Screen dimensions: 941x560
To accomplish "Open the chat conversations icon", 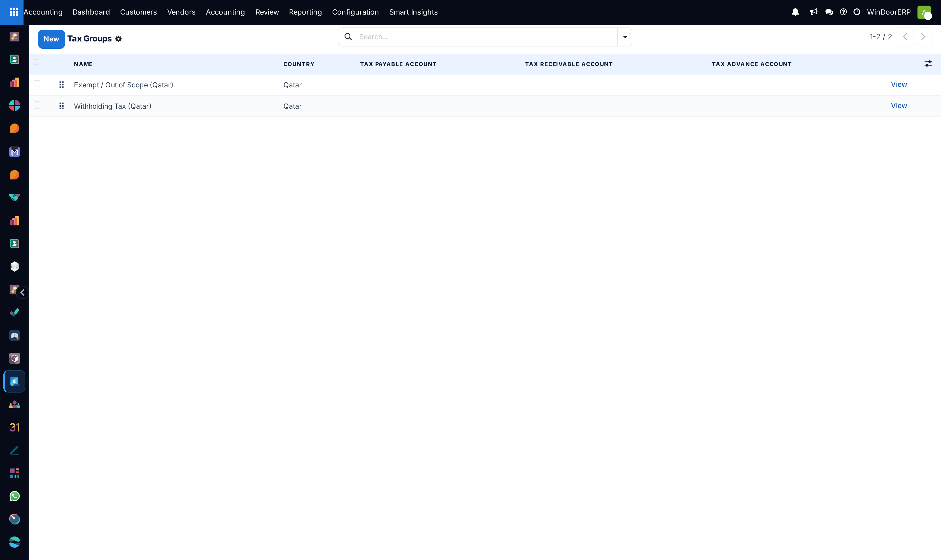I will (829, 12).
